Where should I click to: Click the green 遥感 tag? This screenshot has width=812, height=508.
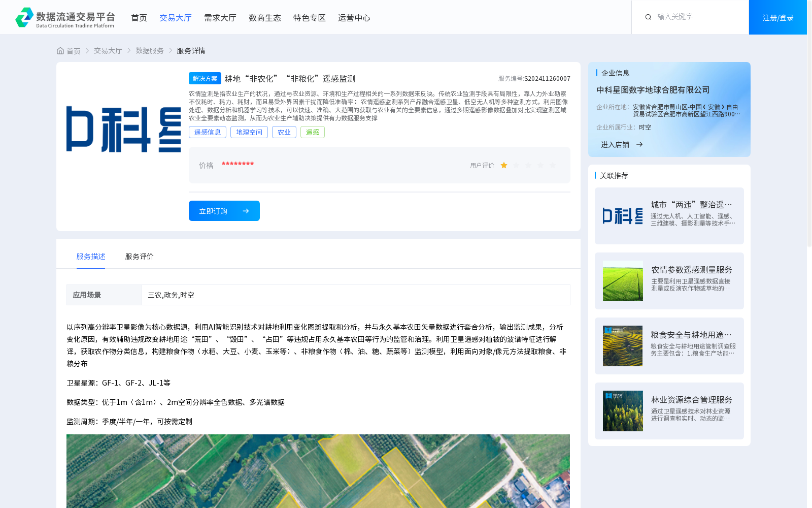coord(313,132)
